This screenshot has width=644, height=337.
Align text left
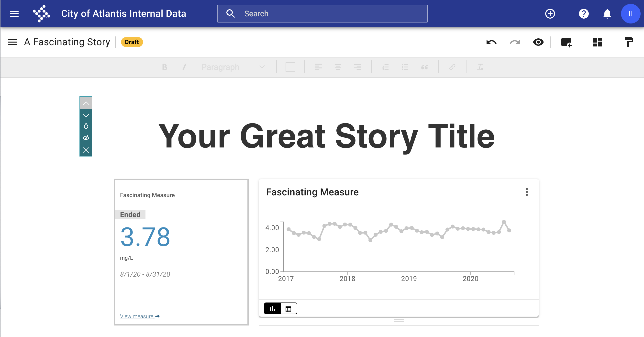point(318,67)
